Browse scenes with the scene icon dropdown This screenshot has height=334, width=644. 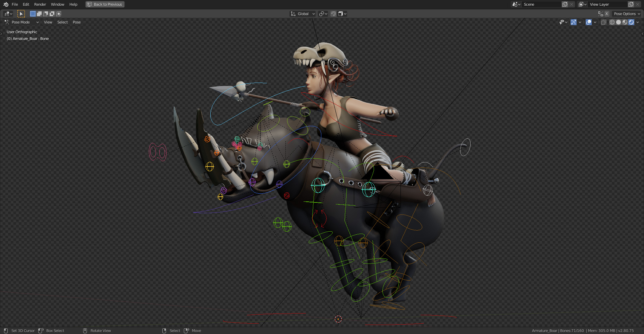[x=516, y=4]
